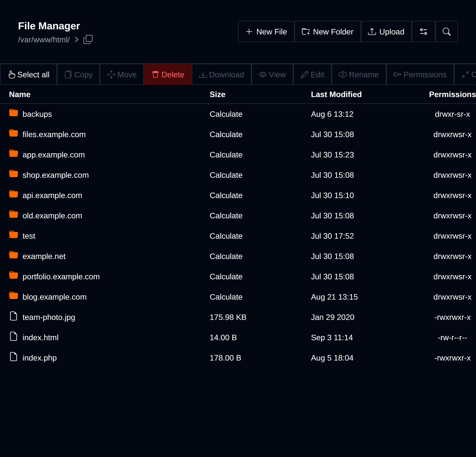Click the 175.98 KB size value
Image resolution: width=476 pixels, height=457 pixels.
coord(228,317)
